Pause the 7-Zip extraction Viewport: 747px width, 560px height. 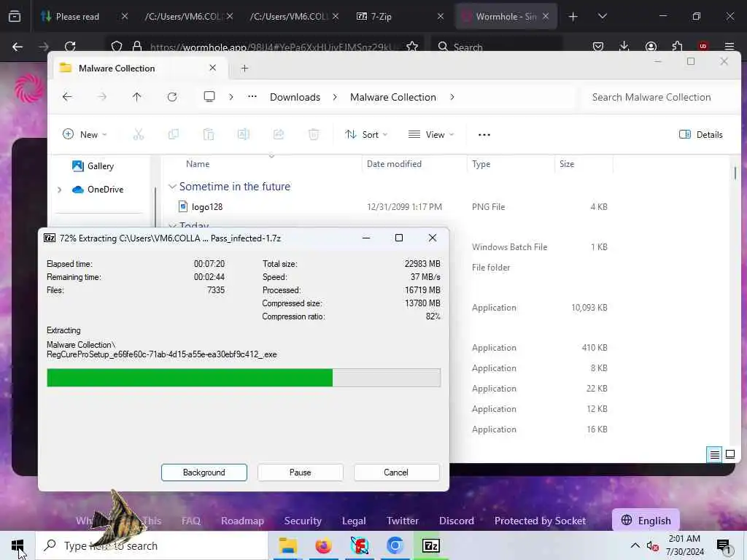pyautogui.click(x=300, y=472)
